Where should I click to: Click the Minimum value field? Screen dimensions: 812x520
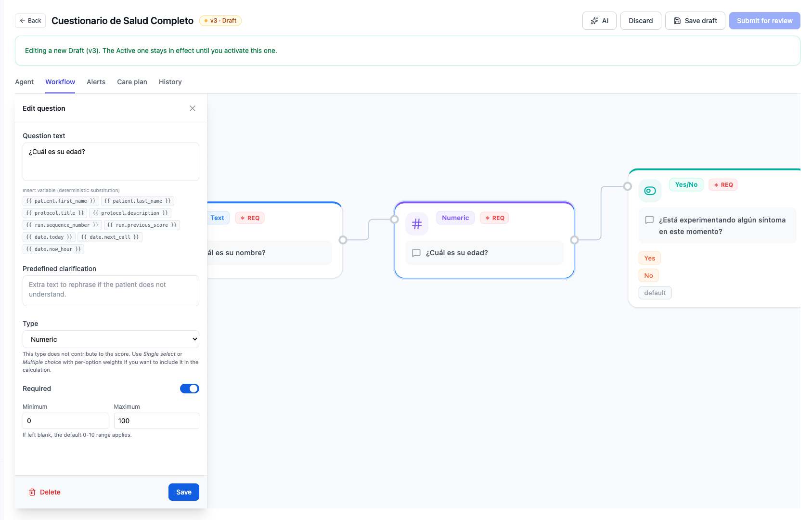tap(65, 421)
